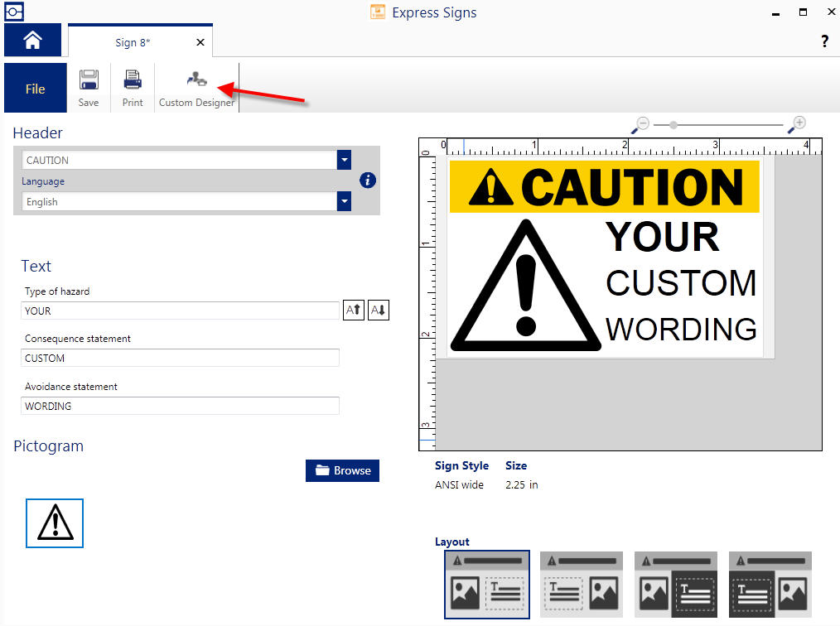Select the CAUTION banner on sign preview
The width and height of the screenshot is (840, 626).
[604, 186]
